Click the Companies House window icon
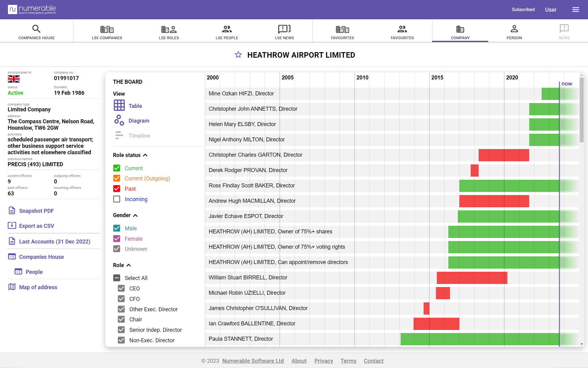588x368 pixels. coord(12,256)
